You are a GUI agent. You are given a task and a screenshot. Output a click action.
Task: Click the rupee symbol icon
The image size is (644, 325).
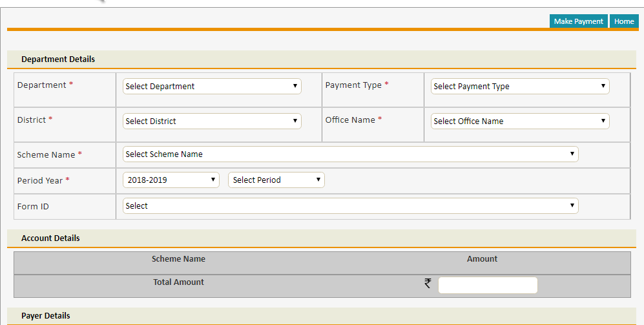tap(428, 283)
